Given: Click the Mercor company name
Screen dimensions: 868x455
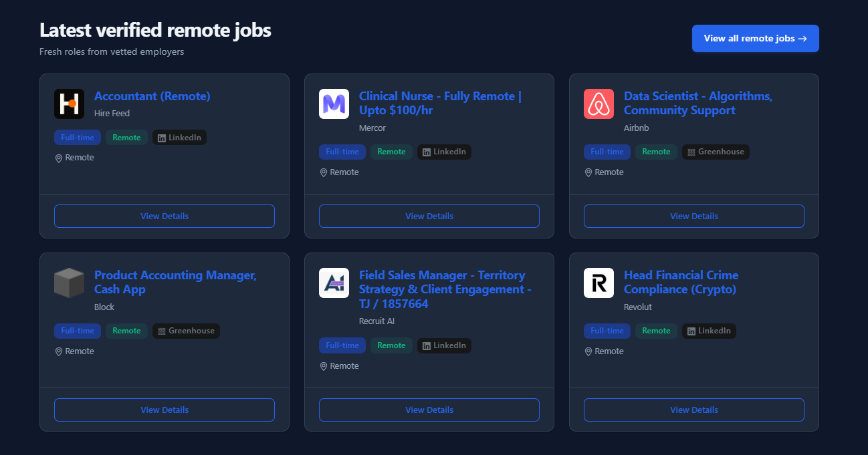Looking at the screenshot, I should tap(372, 128).
